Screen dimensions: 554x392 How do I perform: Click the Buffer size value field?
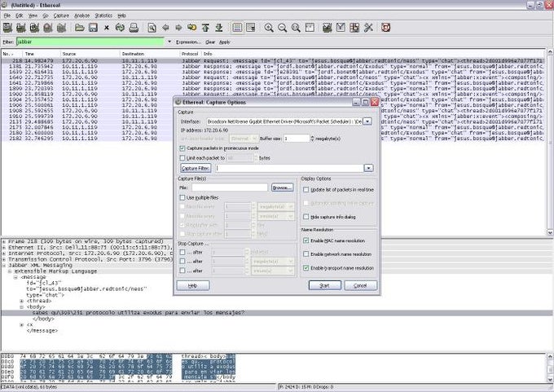pyautogui.click(x=297, y=139)
